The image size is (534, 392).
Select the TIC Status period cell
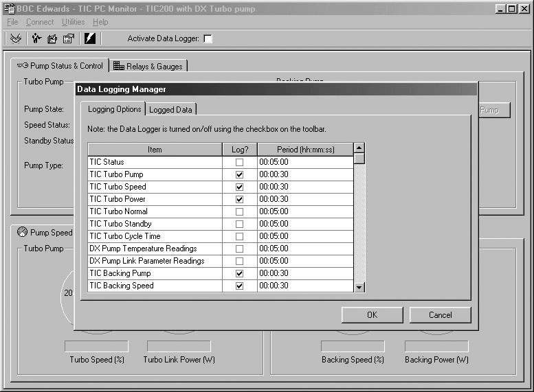point(305,162)
